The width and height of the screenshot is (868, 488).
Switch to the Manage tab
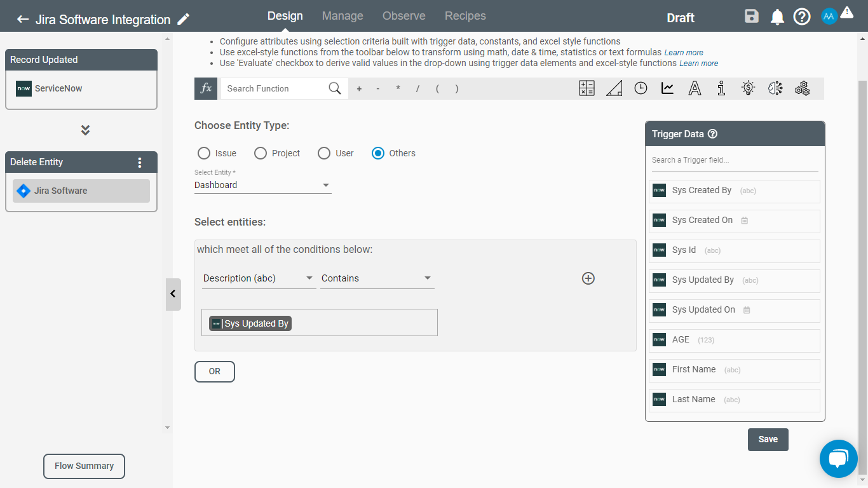(342, 16)
